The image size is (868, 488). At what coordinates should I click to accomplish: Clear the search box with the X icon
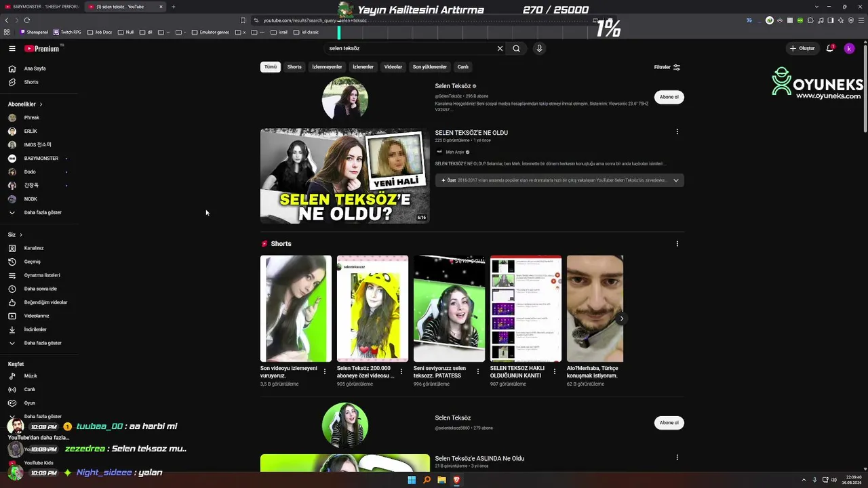[500, 49]
